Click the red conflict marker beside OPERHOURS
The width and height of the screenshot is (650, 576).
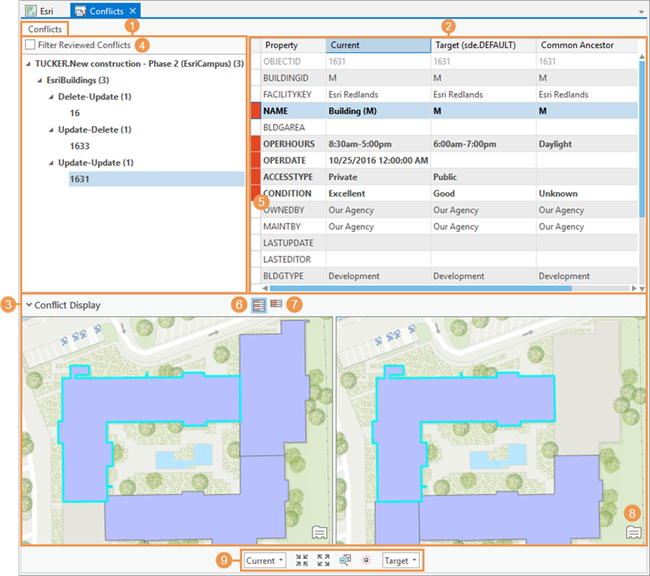256,144
